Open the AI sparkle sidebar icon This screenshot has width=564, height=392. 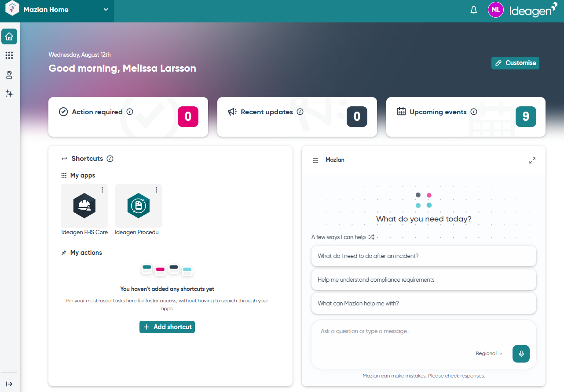9,94
